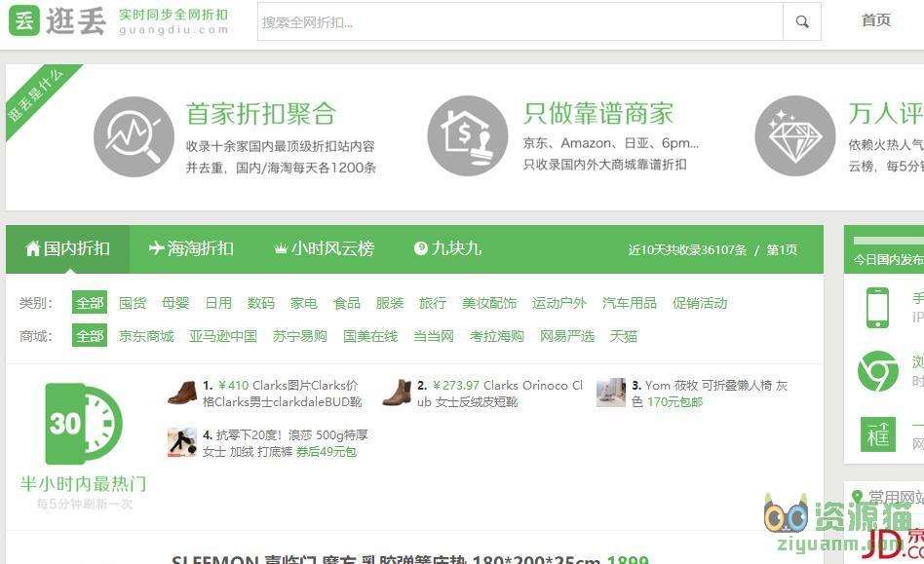Viewport: 924px width, 564px height.
Task: Filter store by 网易严选
Action: pyautogui.click(x=567, y=335)
